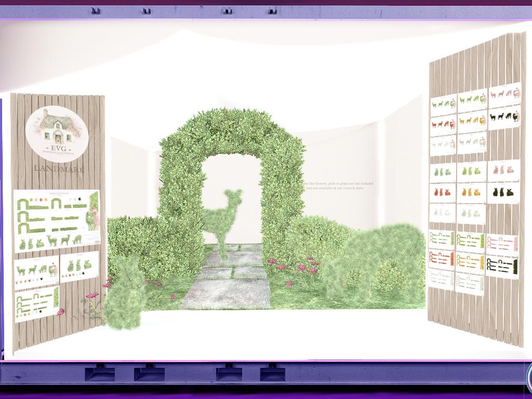
Task: Select the bunny set poster on left board
Action: tap(79, 266)
